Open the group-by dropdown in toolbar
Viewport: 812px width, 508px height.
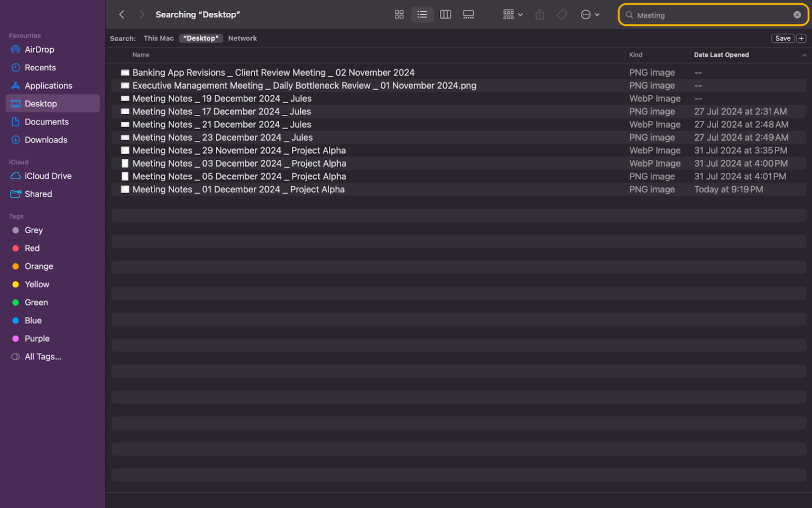(x=511, y=14)
